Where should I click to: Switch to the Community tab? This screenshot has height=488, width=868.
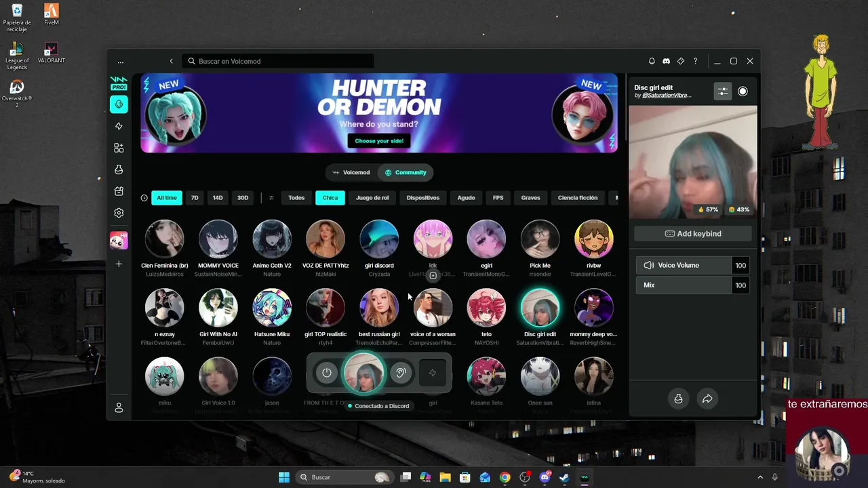click(406, 172)
